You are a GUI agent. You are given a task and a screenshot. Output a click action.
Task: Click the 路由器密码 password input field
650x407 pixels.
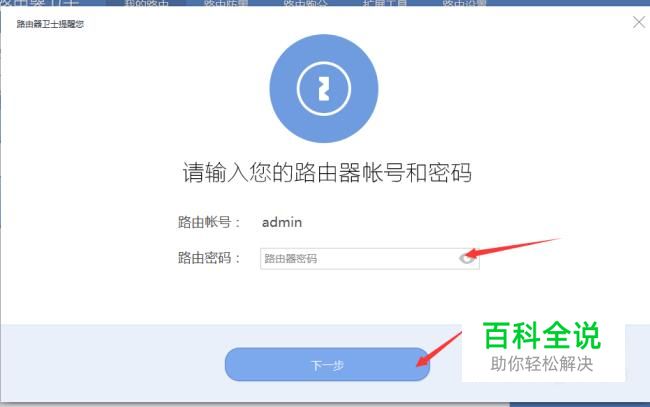pos(370,259)
